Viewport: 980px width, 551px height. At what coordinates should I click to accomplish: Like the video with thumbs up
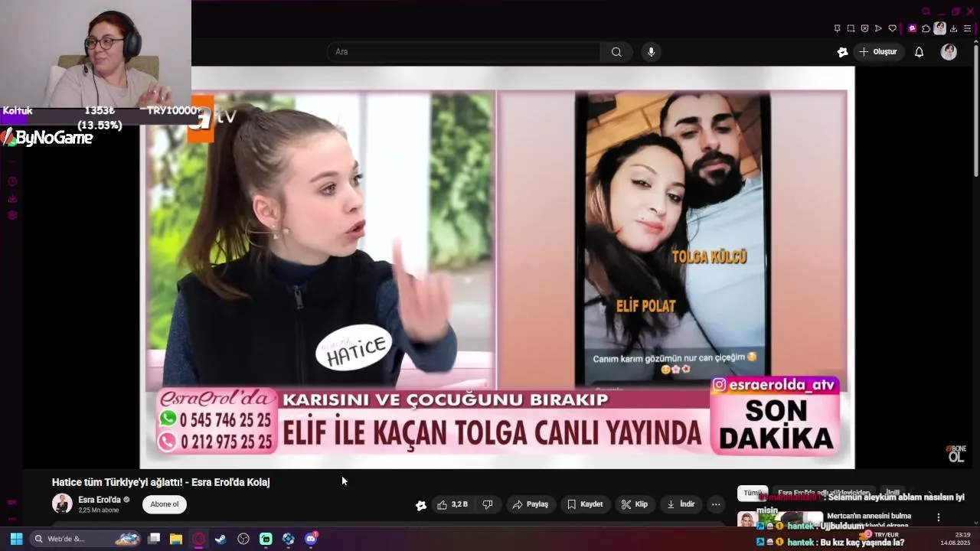[452, 504]
